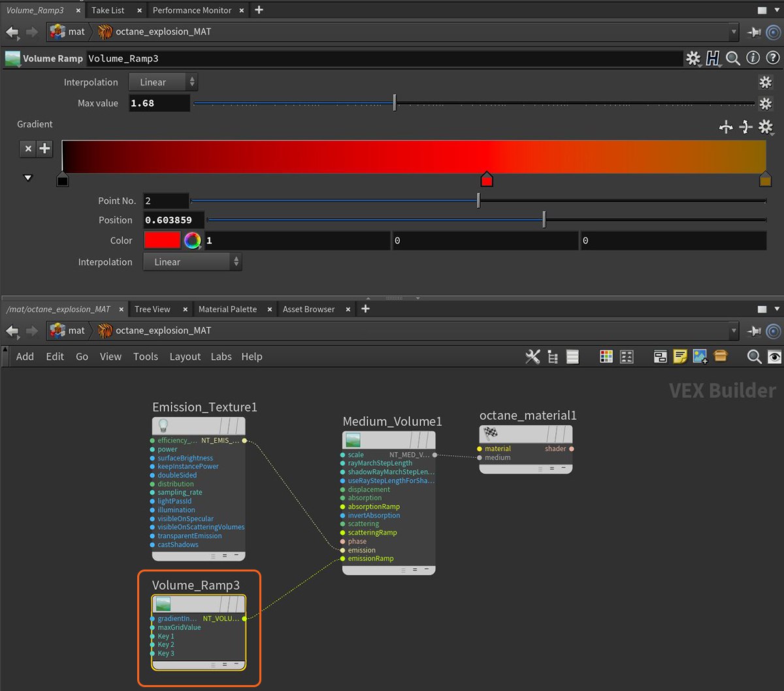Open the Interpolation dropdown set to Linear
784x691 pixels.
coord(163,82)
